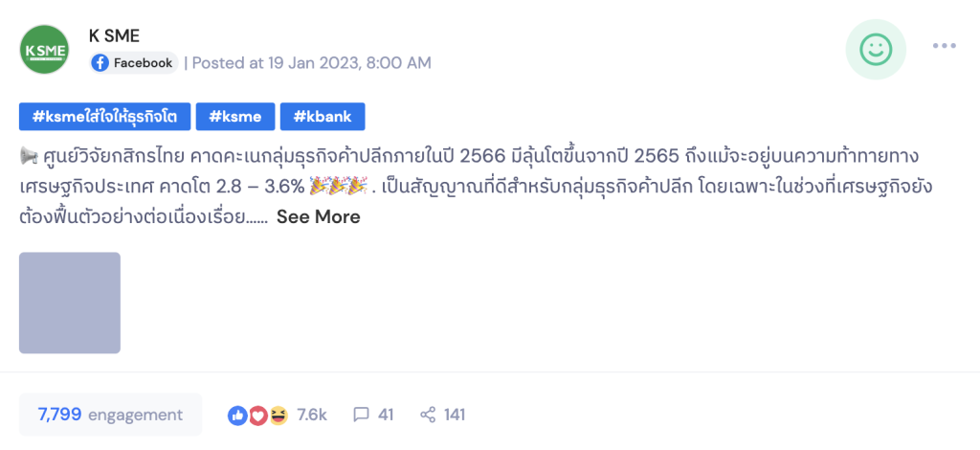Click the comment bubble icon

click(361, 416)
